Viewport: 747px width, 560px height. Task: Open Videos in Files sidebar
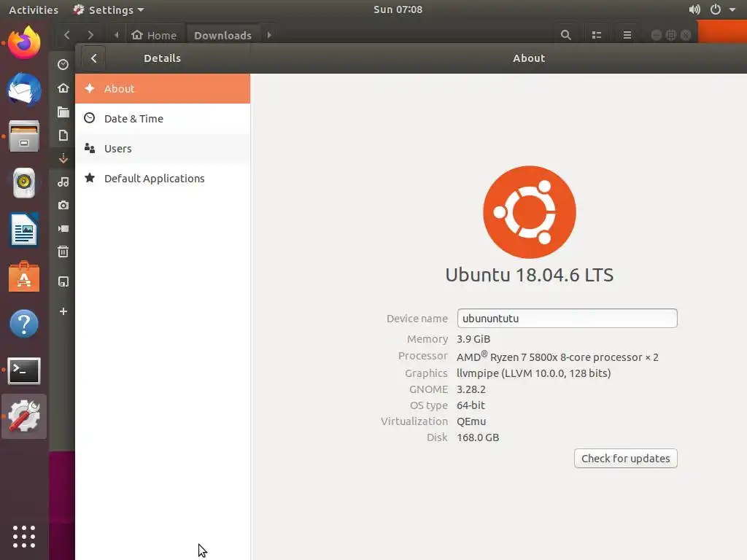point(63,228)
